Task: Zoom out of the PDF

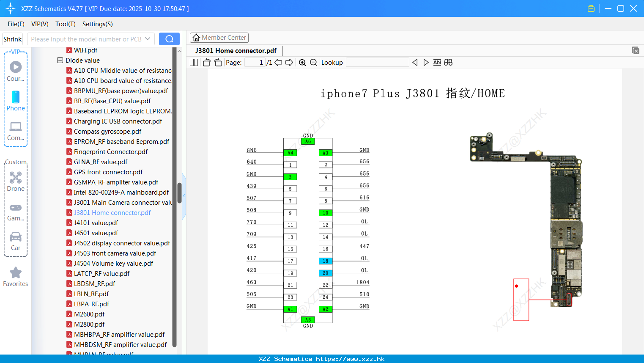Action: click(313, 63)
